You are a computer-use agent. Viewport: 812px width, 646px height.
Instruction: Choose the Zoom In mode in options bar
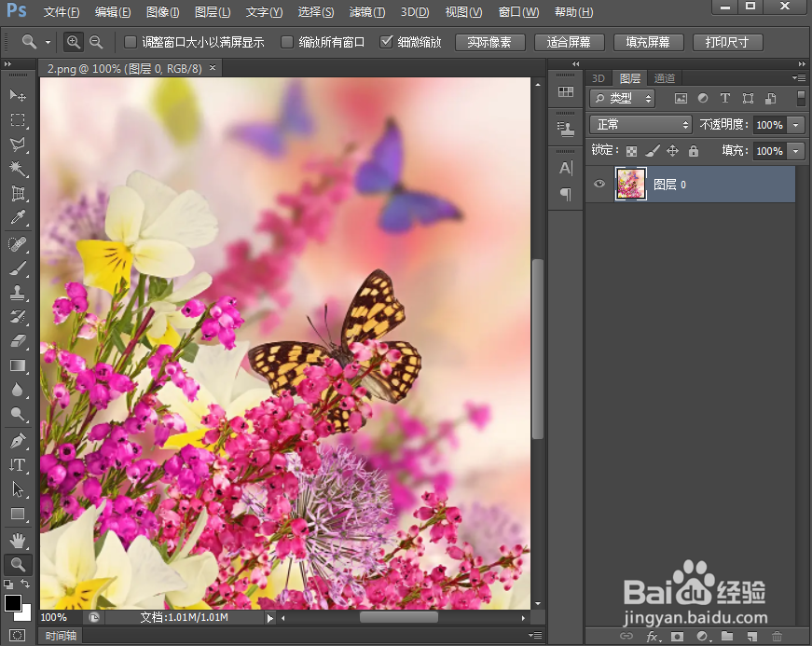tap(74, 42)
